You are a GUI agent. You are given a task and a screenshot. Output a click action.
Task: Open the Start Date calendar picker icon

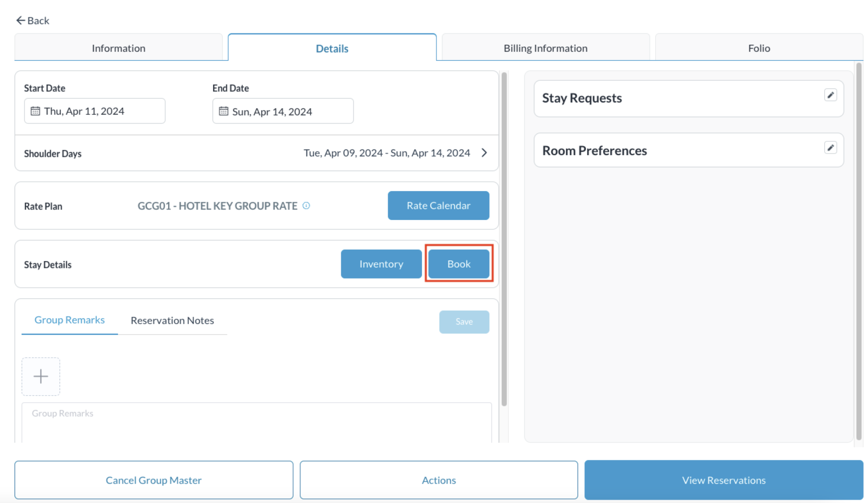[35, 111]
